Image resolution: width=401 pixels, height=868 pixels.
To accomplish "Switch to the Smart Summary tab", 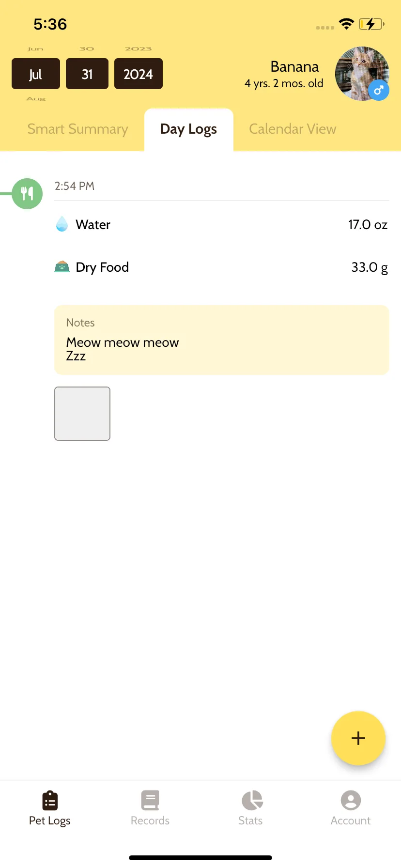I will [x=78, y=129].
